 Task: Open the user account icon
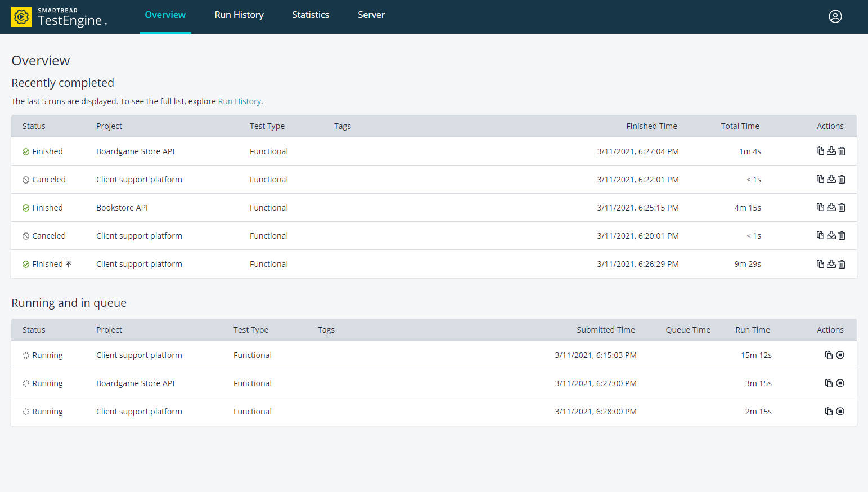pyautogui.click(x=835, y=16)
